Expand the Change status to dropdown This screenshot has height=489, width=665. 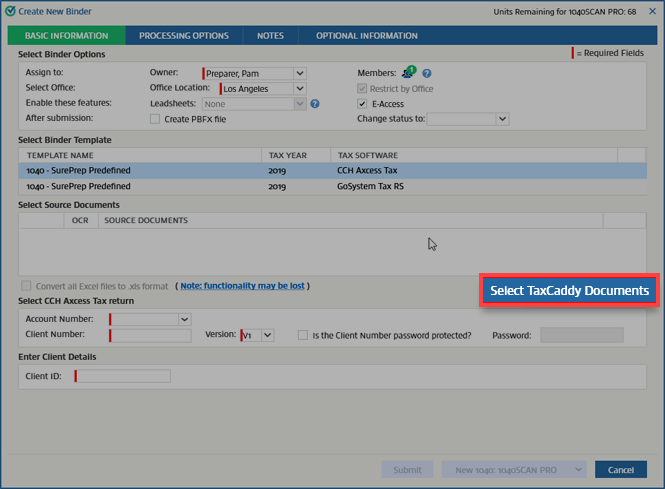[x=502, y=119]
